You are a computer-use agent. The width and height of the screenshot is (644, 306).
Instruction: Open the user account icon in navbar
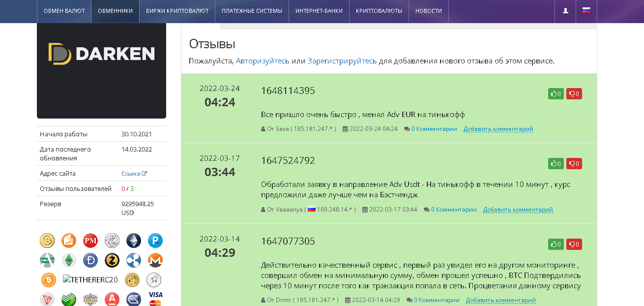pos(565,11)
